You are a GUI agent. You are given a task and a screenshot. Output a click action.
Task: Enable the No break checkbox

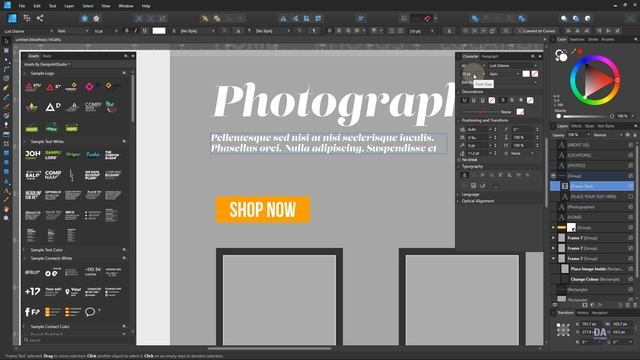click(460, 160)
